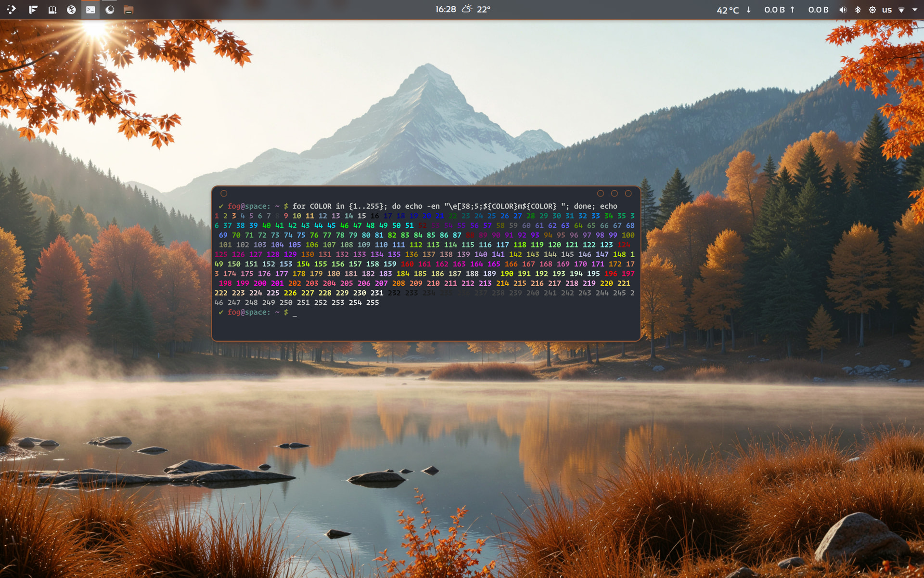Click the volume speaker icon

(x=843, y=10)
